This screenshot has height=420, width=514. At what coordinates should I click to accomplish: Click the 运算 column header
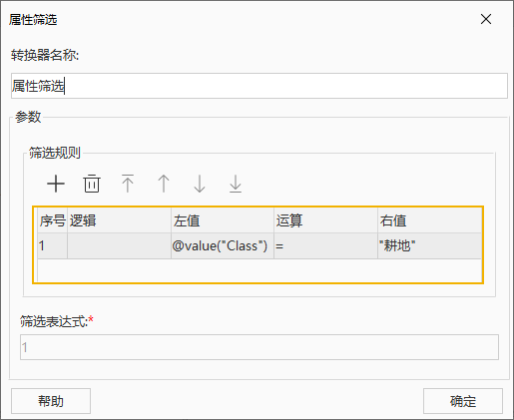tap(325, 220)
